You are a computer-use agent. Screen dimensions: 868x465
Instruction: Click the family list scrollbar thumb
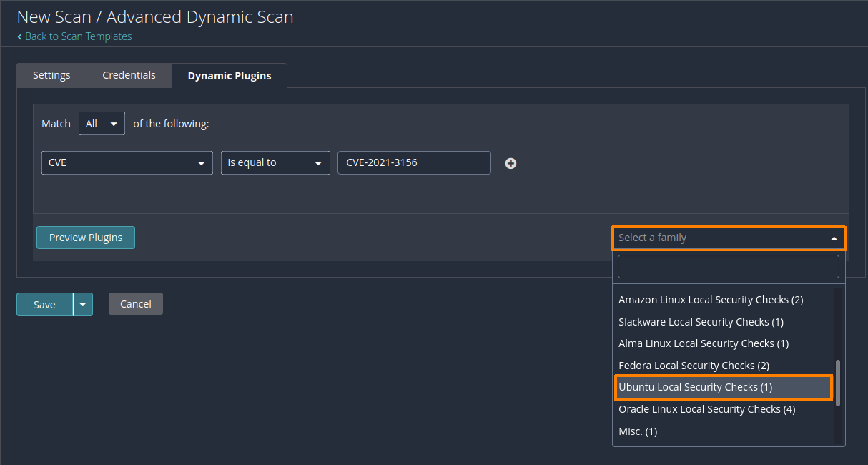(x=838, y=383)
